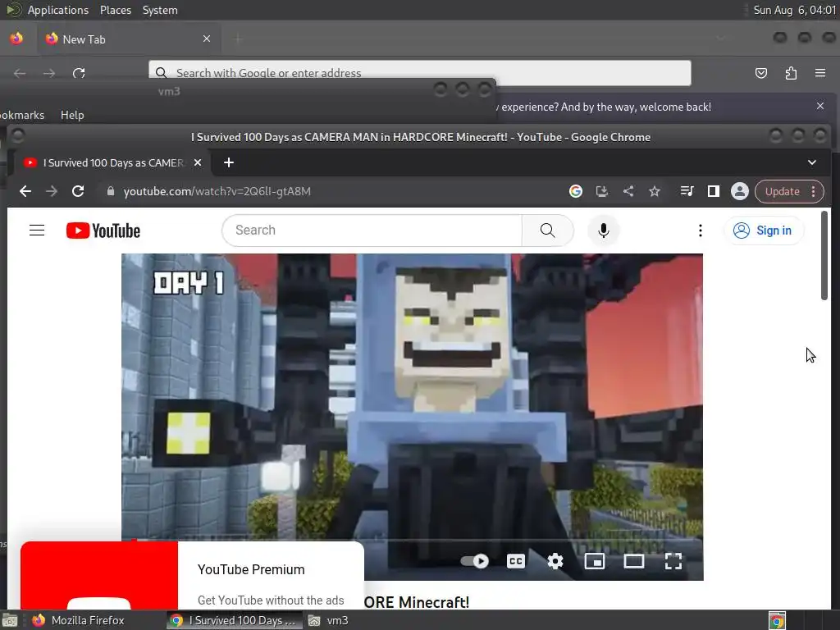Enter full screen video mode

coord(673,561)
